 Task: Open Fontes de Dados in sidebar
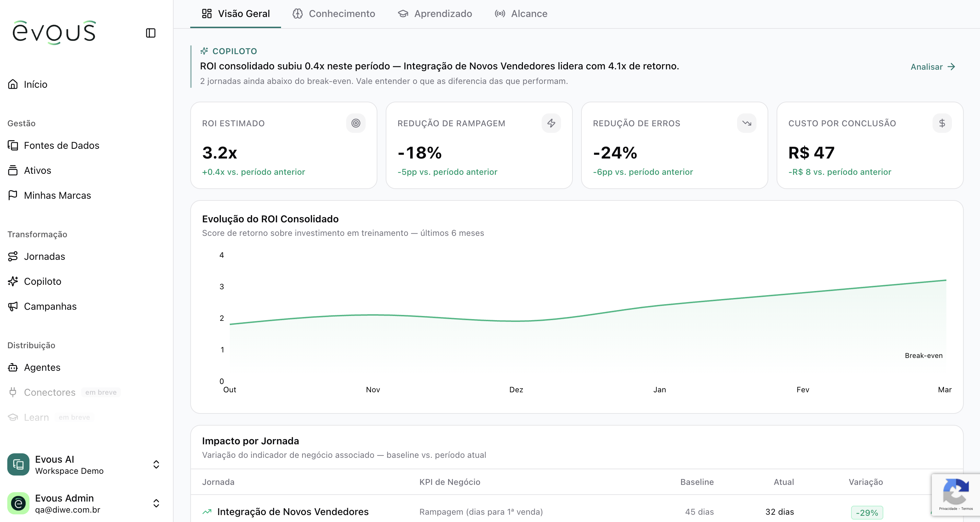(61, 145)
